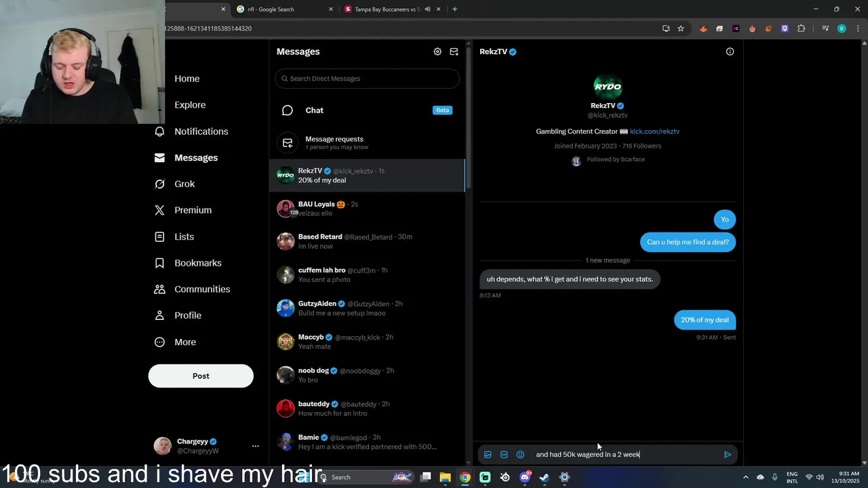Viewport: 868px width, 488px height.
Task: Click the message text input field
Action: [x=624, y=455]
